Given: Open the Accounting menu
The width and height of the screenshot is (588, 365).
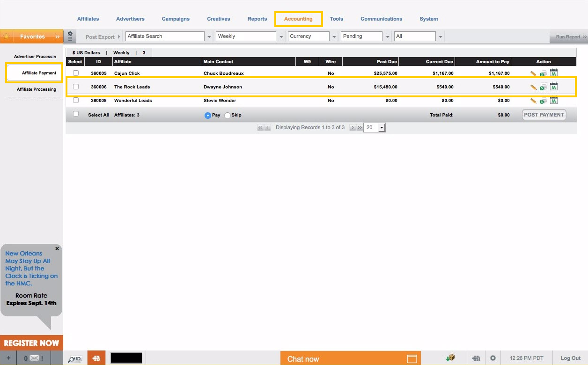Looking at the screenshot, I should pyautogui.click(x=298, y=19).
